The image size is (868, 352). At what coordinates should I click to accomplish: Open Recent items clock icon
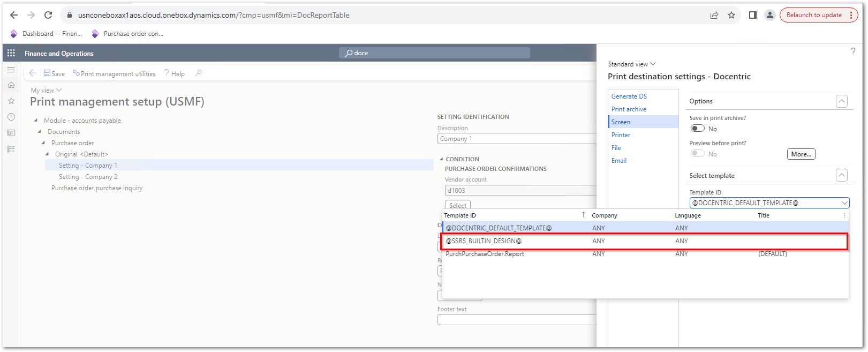(x=11, y=117)
